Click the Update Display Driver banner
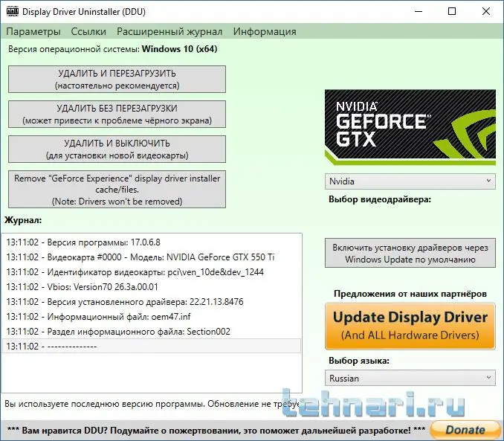 [410, 326]
